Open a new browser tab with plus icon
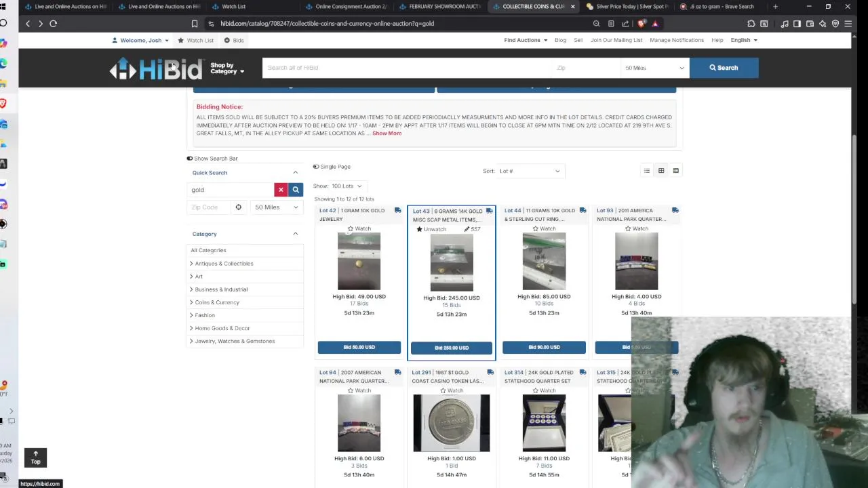Screen dimensions: 868x488 (775, 7)
